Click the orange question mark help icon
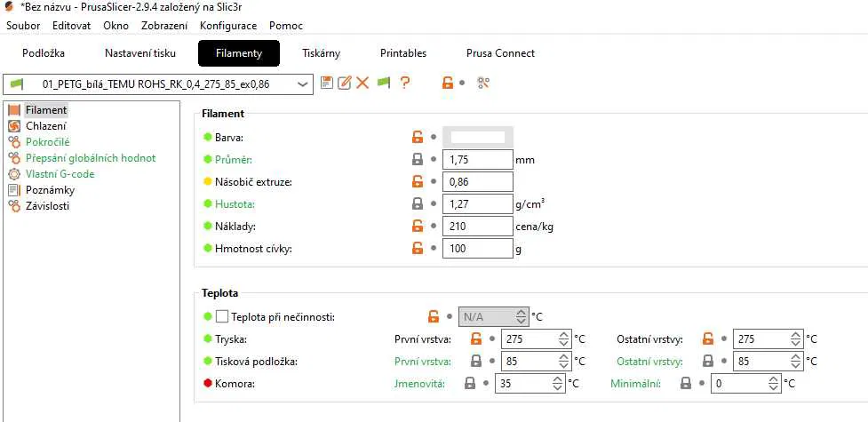Viewport: 868px width, 422px height. 405,83
